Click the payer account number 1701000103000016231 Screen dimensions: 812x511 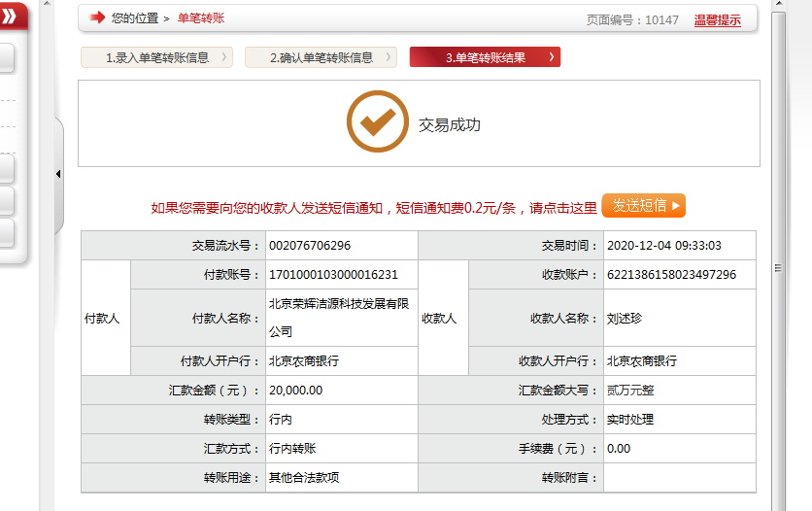click(333, 275)
